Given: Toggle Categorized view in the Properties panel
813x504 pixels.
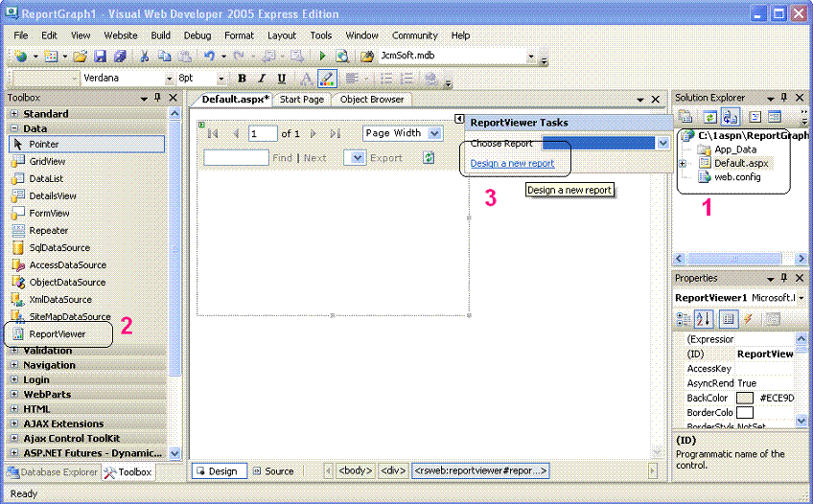Looking at the screenshot, I should (683, 319).
